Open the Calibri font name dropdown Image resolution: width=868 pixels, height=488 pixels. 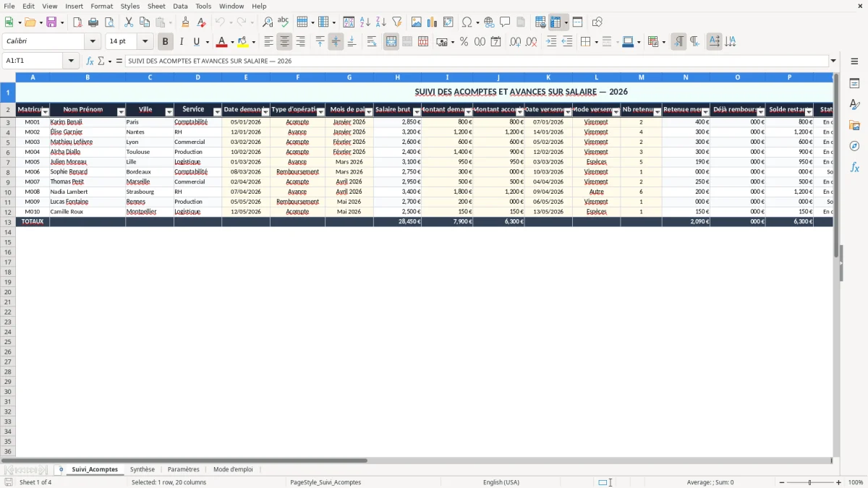(93, 42)
